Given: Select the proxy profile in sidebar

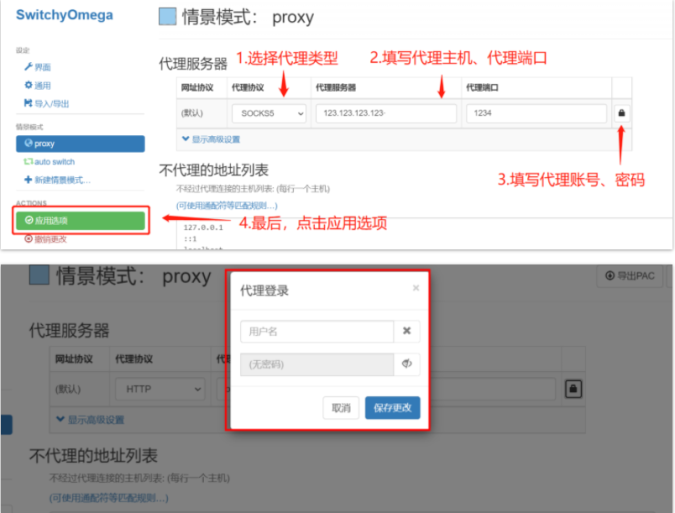Looking at the screenshot, I should 80,143.
